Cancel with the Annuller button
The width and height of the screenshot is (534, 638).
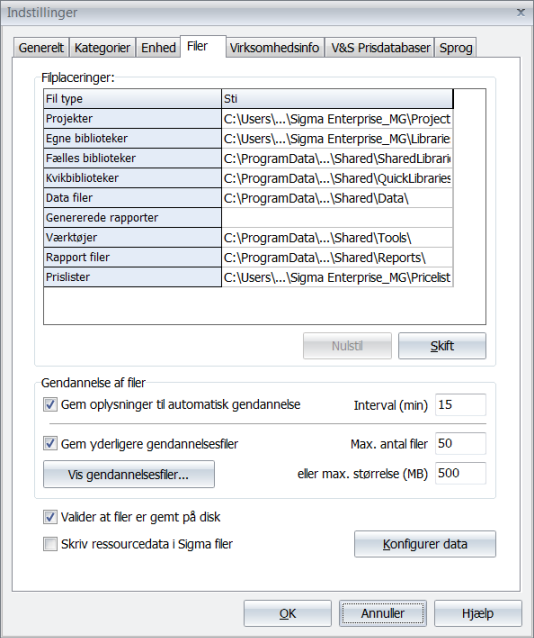[383, 613]
